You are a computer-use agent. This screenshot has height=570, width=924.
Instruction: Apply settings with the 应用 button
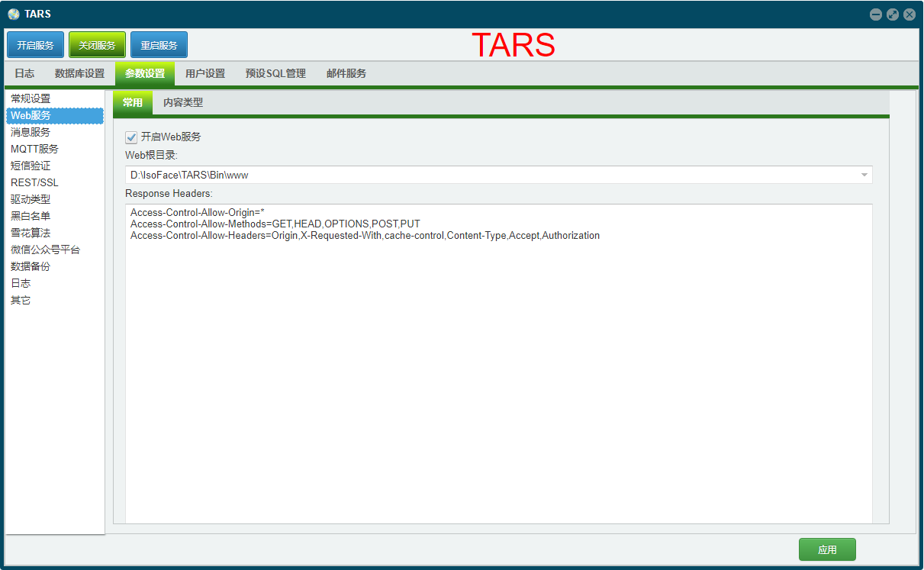pyautogui.click(x=827, y=549)
